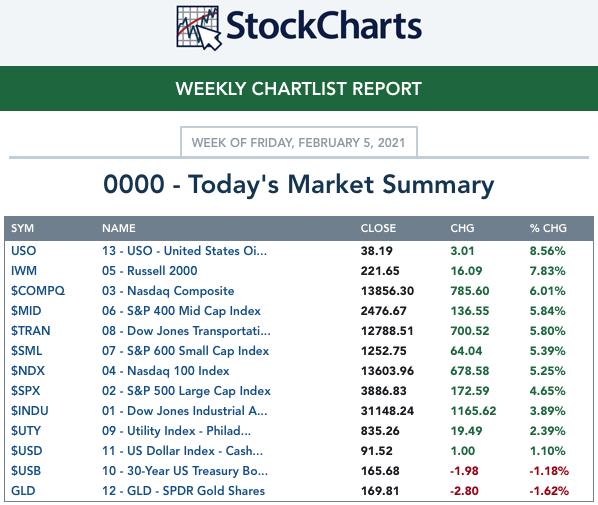Screen dimensions: 598x505
Task: Click the SYM column header
Action: point(23,228)
